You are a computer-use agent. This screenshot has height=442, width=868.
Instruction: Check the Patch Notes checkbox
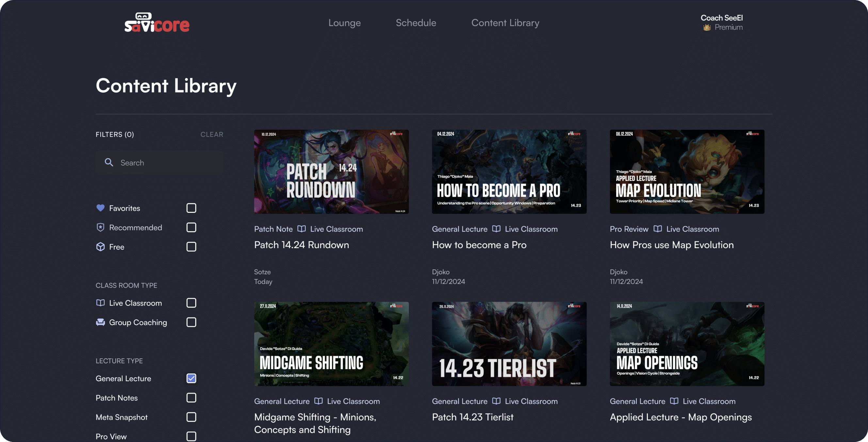tap(191, 398)
